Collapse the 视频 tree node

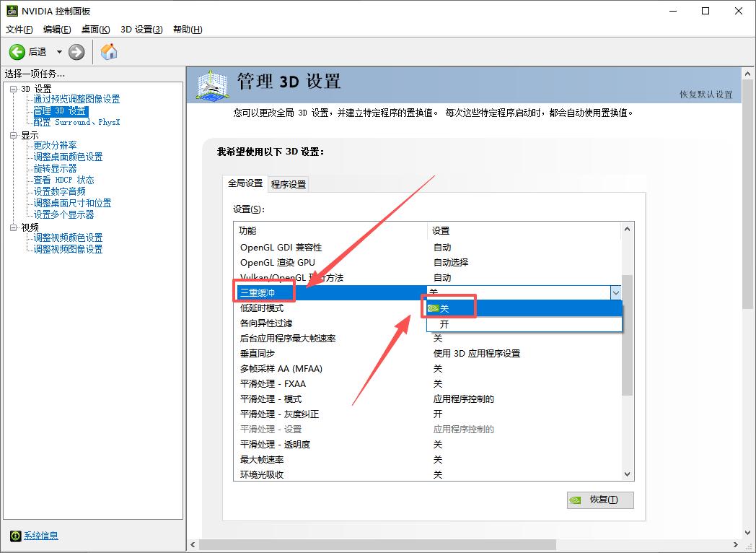[14, 227]
